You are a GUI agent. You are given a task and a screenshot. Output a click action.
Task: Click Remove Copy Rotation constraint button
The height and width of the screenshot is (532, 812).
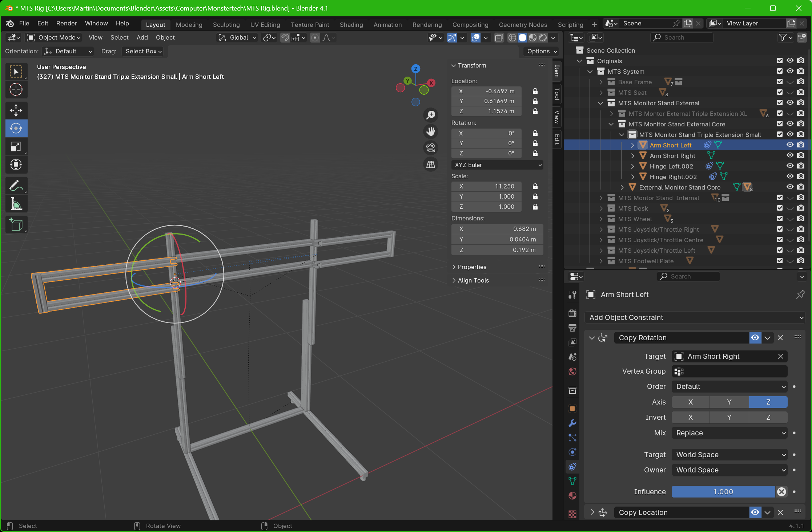coord(780,337)
